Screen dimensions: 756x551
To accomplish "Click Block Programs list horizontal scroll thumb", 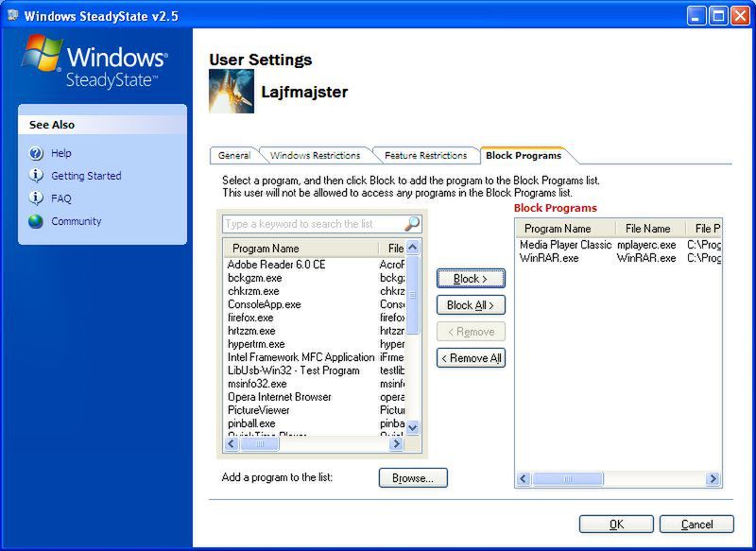I will 568,478.
